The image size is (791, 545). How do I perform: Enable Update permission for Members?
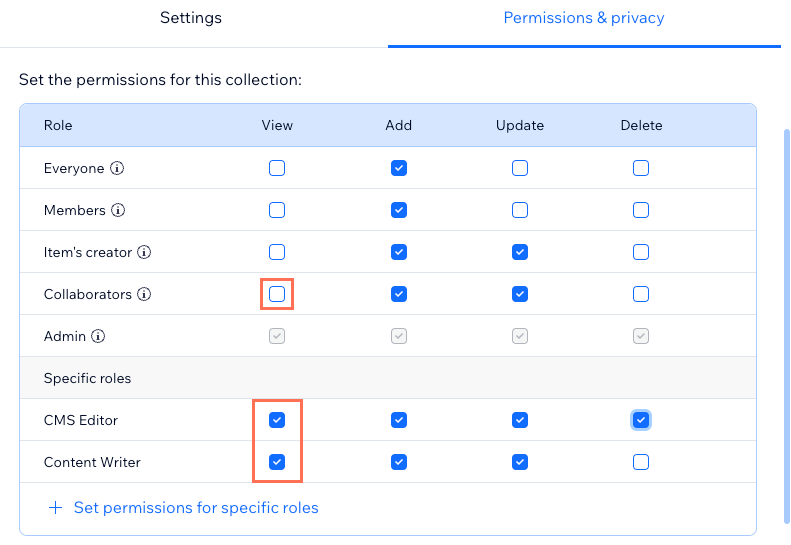[x=520, y=210]
